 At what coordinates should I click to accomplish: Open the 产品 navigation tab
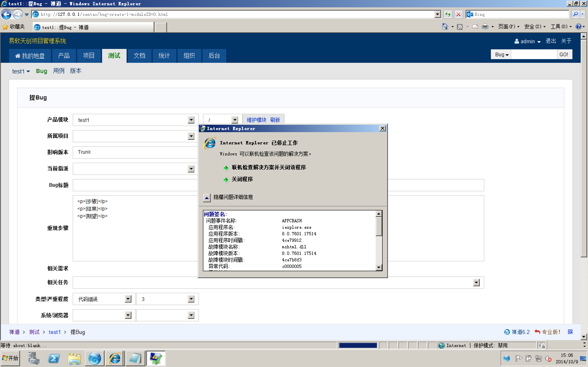(64, 56)
